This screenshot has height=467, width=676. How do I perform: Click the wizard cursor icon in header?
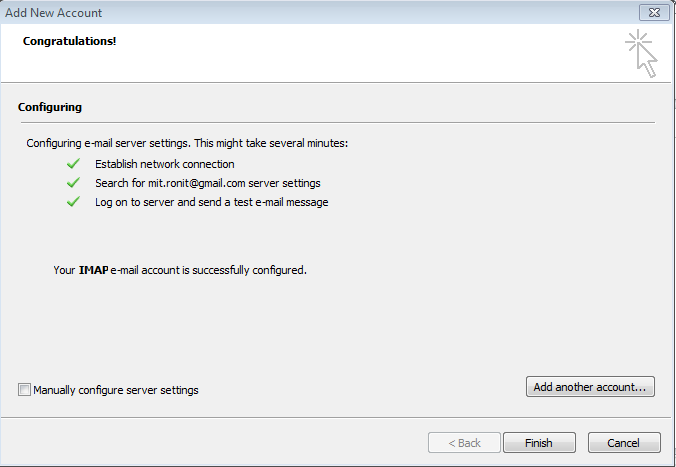tap(642, 54)
